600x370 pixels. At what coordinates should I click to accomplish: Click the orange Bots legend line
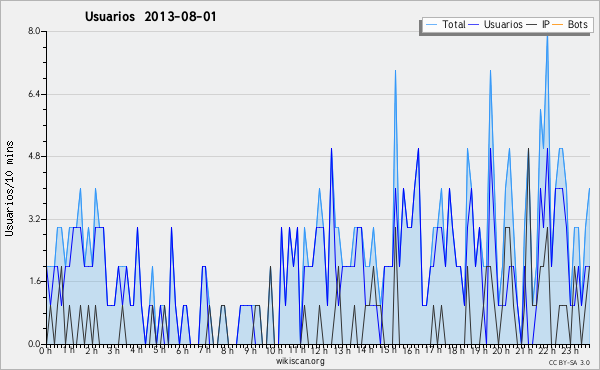coord(558,25)
